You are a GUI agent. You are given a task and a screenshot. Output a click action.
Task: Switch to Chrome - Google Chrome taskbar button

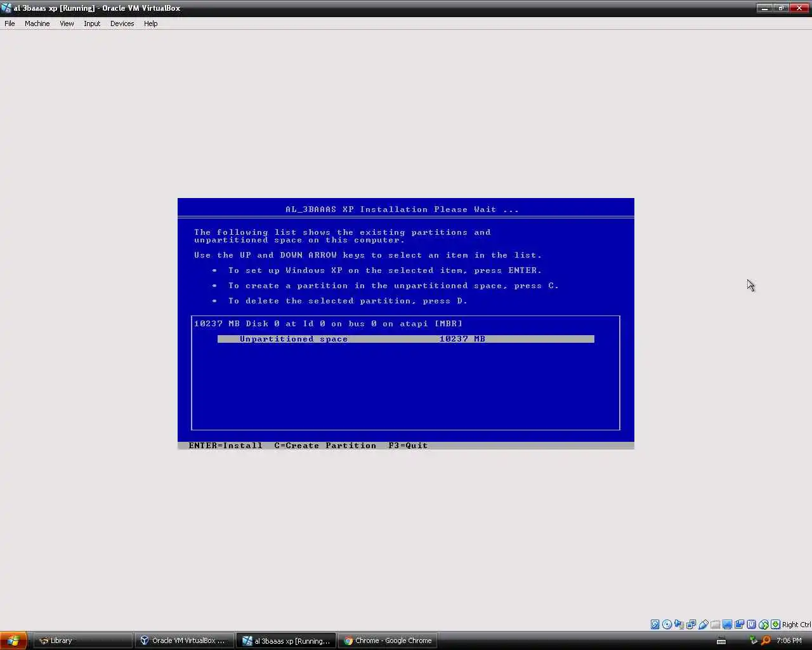point(388,640)
